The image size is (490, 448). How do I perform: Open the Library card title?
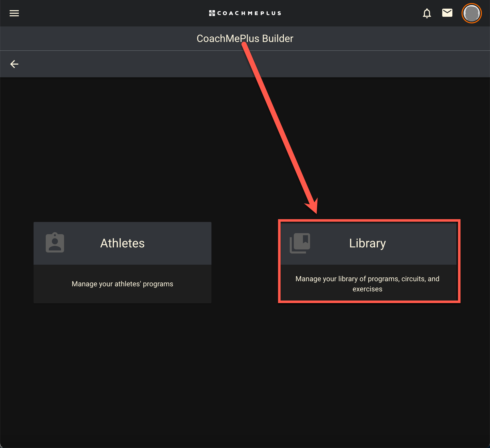[x=367, y=243]
